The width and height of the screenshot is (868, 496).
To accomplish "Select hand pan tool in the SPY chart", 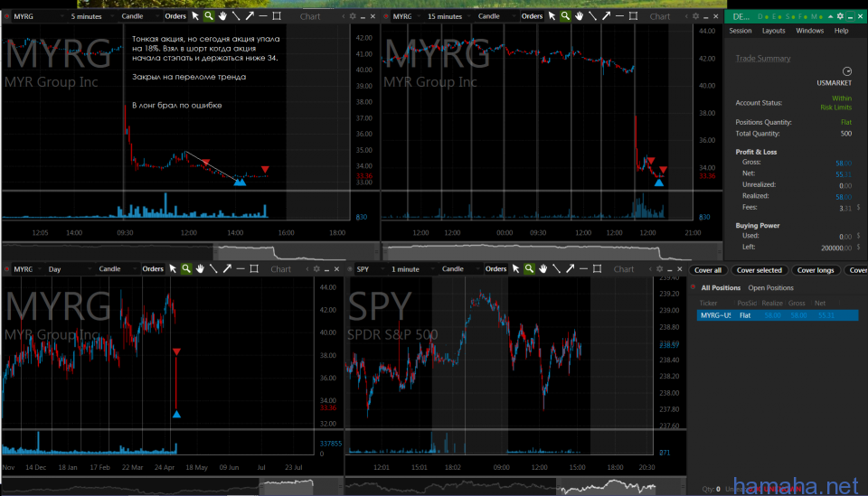I will (543, 268).
